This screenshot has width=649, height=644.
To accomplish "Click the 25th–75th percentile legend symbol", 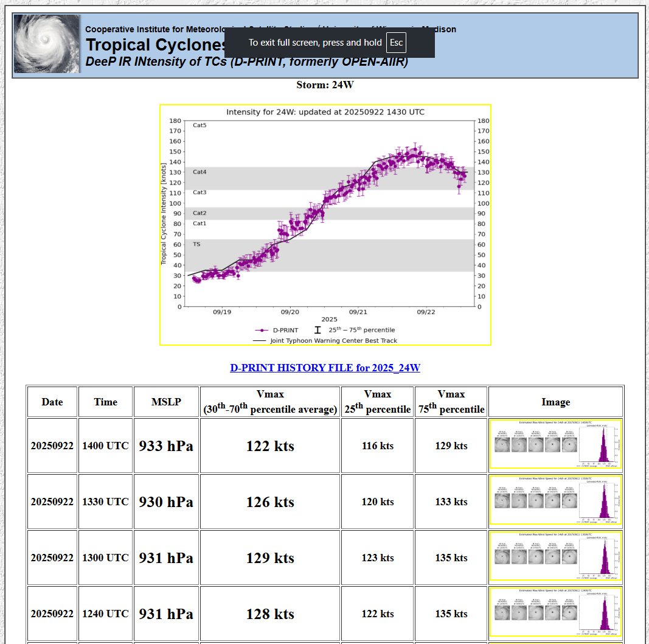I will point(318,330).
